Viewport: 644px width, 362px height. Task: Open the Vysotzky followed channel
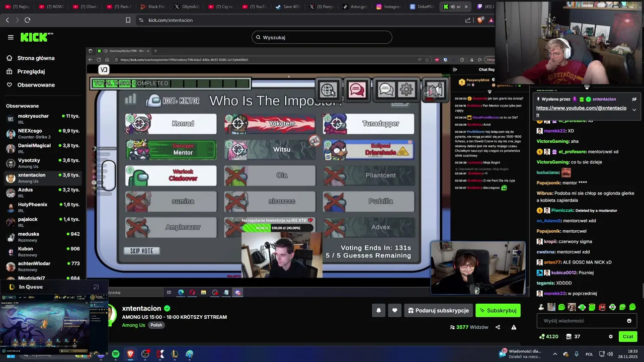tap(42, 163)
